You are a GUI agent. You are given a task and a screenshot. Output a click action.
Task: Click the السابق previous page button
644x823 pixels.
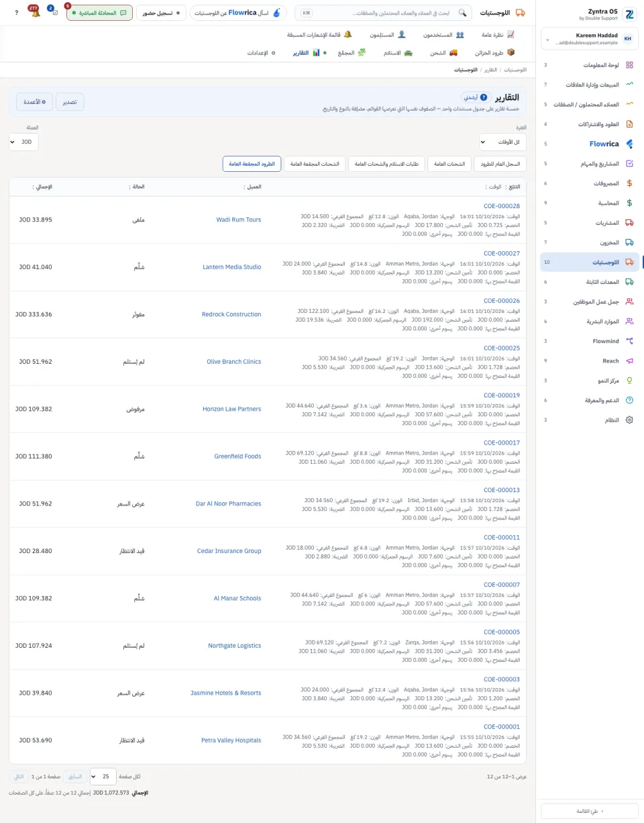coord(75,777)
